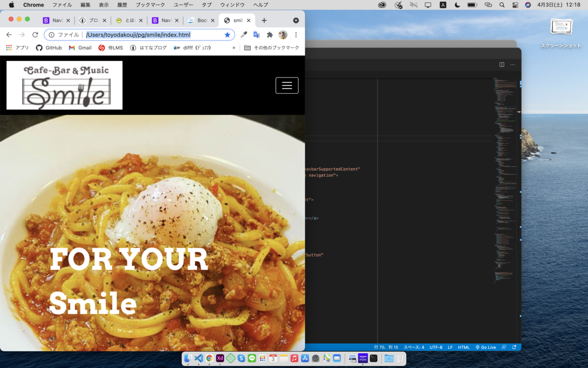Click the muted volume menu bar icon
This screenshot has height=368, width=588.
pyautogui.click(x=414, y=5)
